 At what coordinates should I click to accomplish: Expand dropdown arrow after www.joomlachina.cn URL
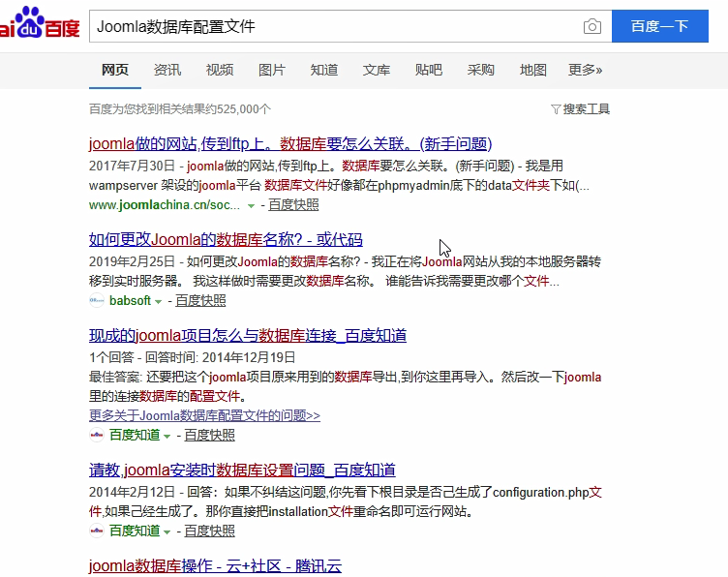[x=251, y=205]
